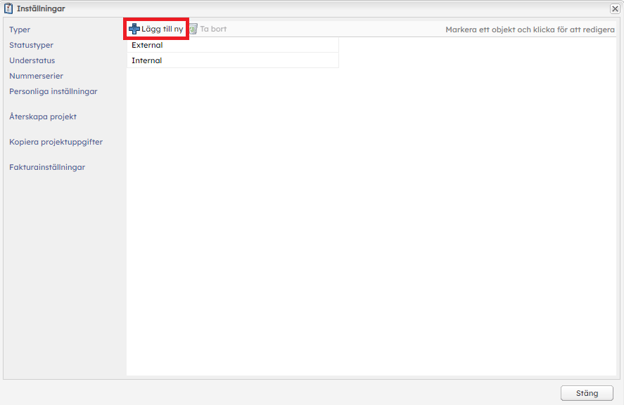
Task: Click the Inställningar title text
Action: click(x=41, y=8)
